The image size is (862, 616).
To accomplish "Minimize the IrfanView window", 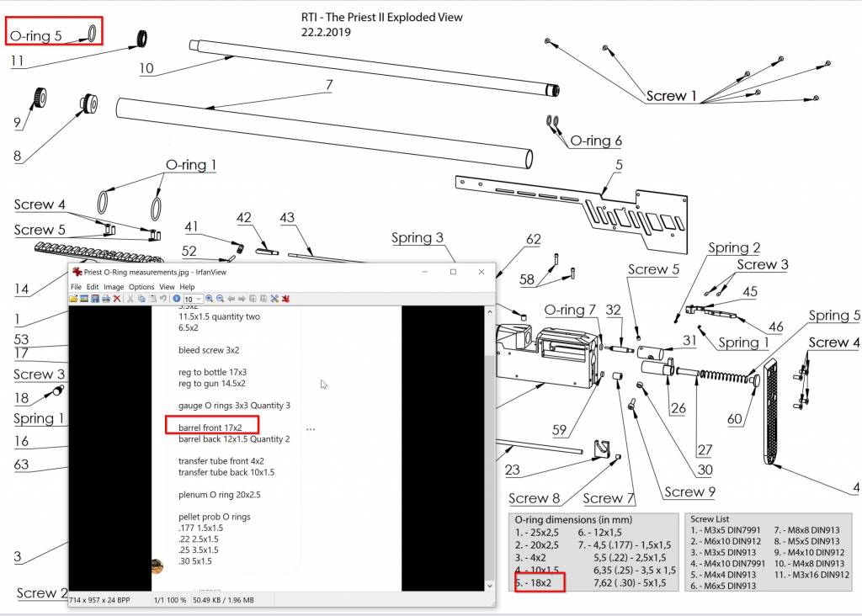I will (x=425, y=272).
